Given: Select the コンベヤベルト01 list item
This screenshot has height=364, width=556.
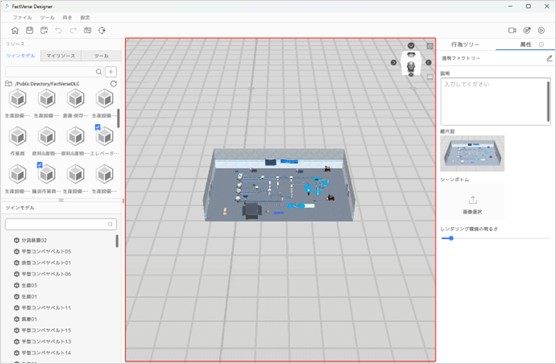Looking at the screenshot, I should click(46, 263).
